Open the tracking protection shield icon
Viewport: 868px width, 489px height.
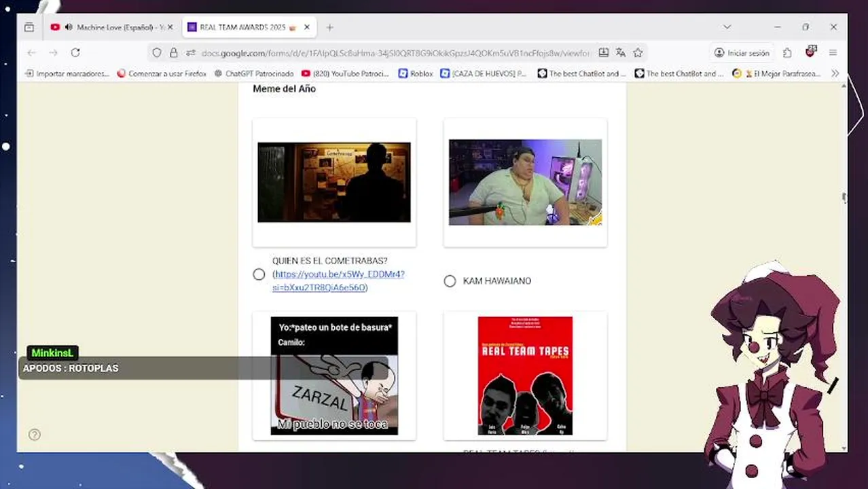(157, 52)
